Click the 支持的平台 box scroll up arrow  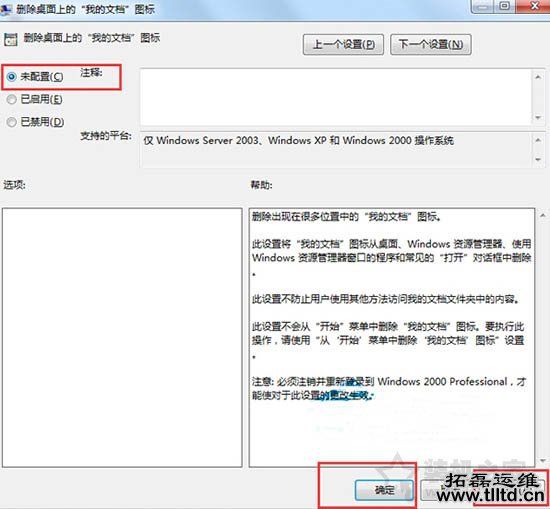point(538,140)
